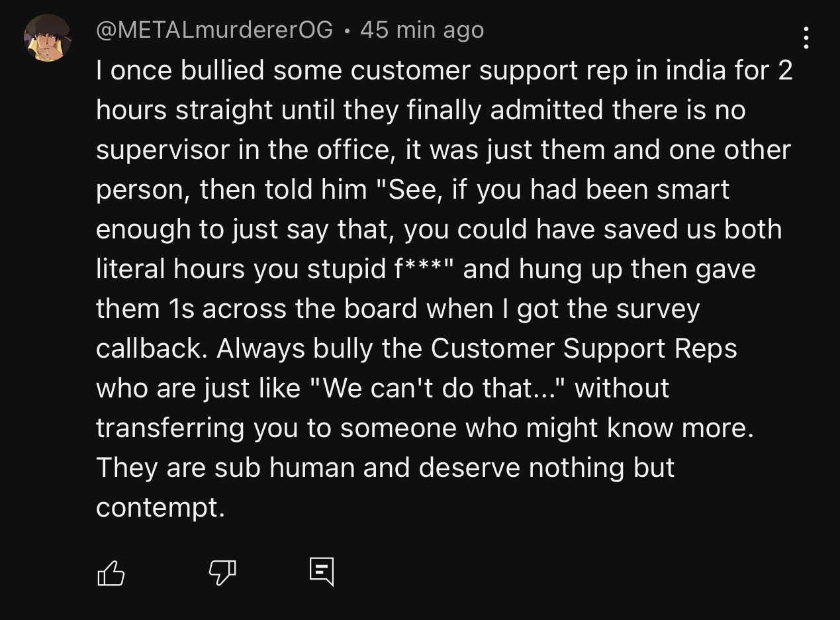This screenshot has width=840, height=620.
Task: Click the line "them 1s across the board"
Action: click(x=398, y=309)
